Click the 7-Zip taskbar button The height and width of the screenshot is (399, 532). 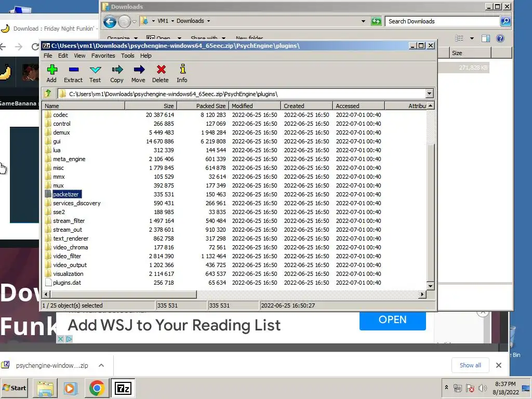pyautogui.click(x=123, y=388)
